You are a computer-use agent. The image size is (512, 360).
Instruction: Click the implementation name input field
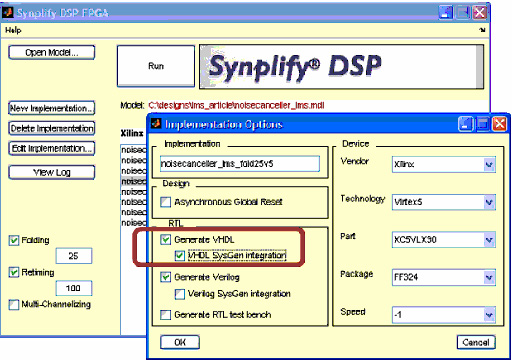[x=240, y=164]
